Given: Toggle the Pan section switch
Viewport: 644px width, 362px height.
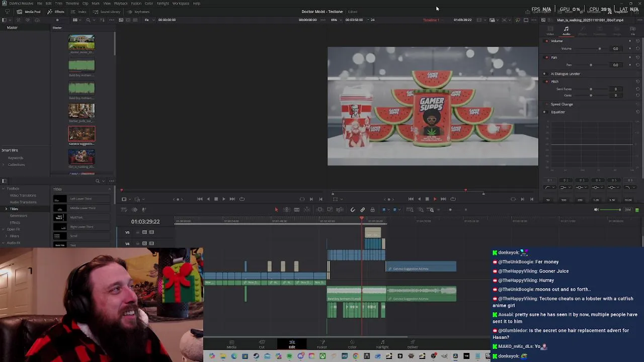Looking at the screenshot, I should (547, 57).
